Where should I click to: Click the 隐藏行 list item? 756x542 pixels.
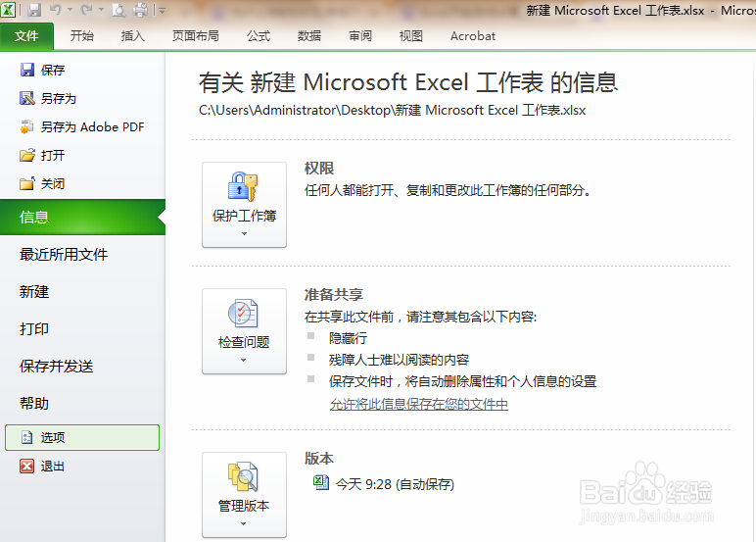tap(348, 338)
